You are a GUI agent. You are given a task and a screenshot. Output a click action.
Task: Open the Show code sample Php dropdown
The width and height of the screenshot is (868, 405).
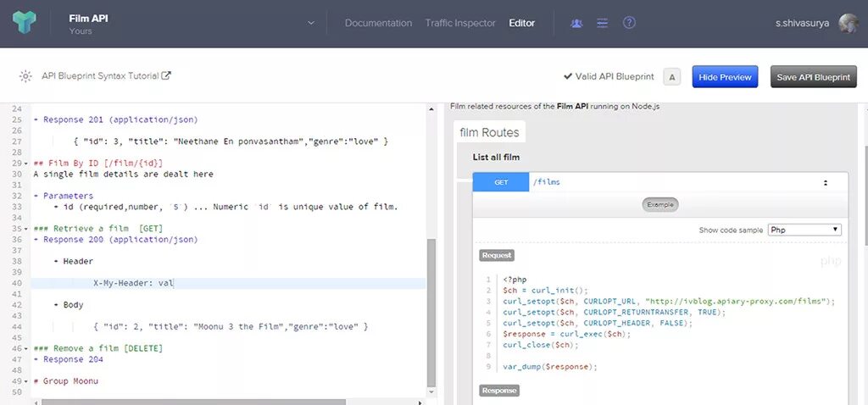pos(804,230)
